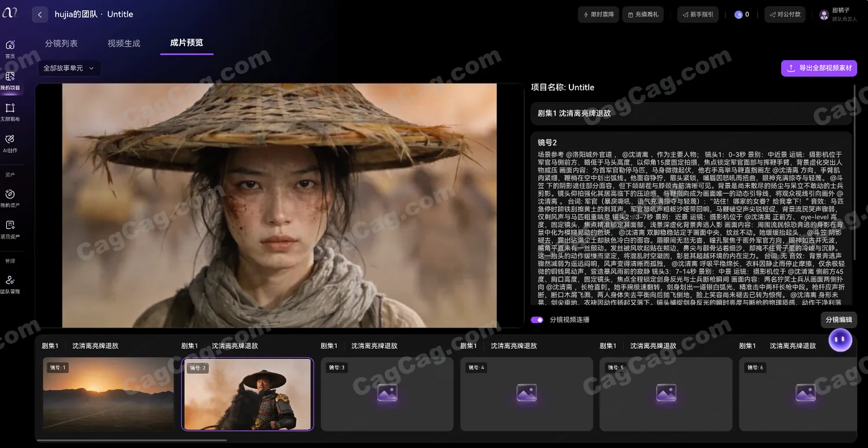The image size is (868, 448).
Task: Open the placeholder image for 镜号 3
Action: point(387,393)
